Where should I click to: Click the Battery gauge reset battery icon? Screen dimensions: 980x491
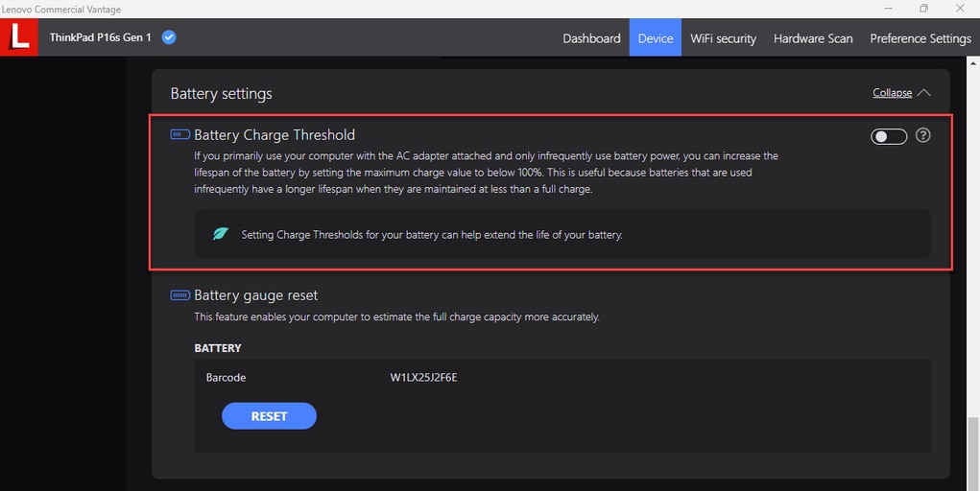point(180,294)
